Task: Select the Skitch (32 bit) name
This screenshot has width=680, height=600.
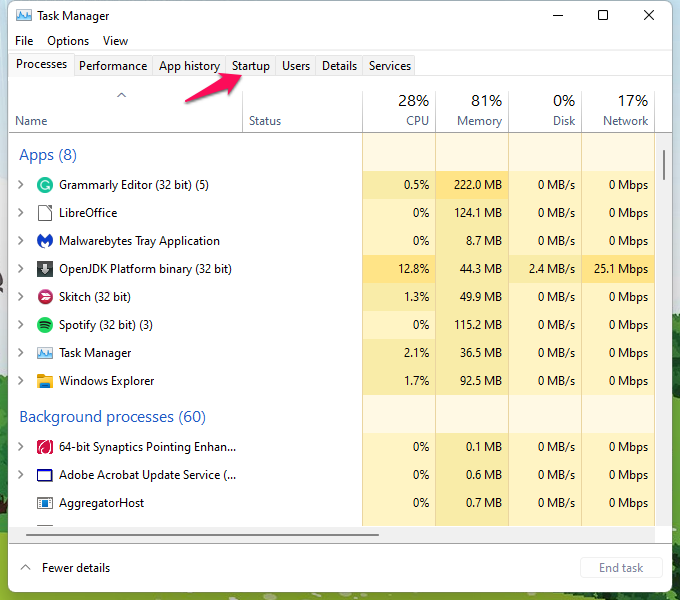Action: point(95,297)
